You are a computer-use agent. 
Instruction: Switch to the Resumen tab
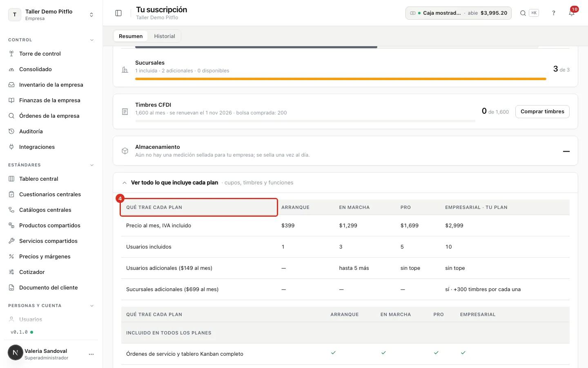click(x=131, y=36)
